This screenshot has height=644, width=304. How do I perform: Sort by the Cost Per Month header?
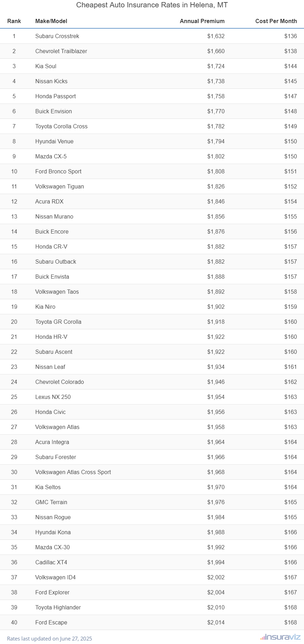[276, 21]
